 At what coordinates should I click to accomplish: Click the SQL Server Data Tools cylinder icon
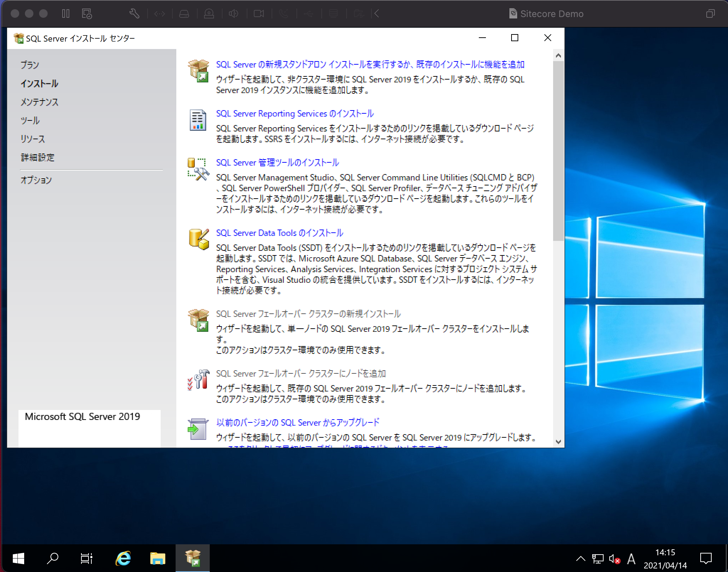[x=199, y=239]
